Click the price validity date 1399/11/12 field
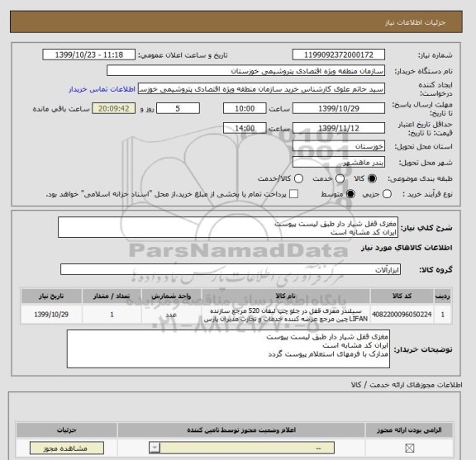The width and height of the screenshot is (476, 460). tap(339, 128)
